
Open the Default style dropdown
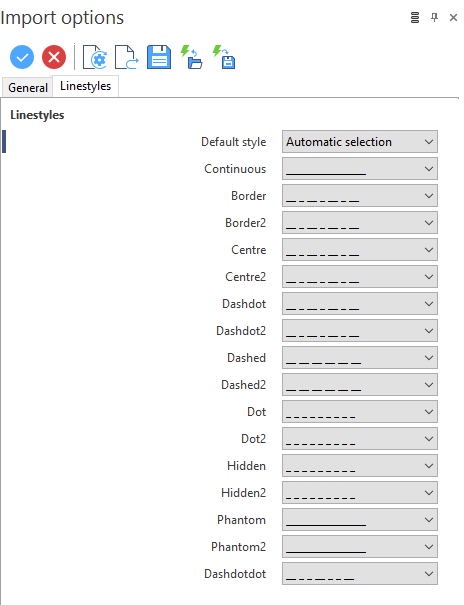click(359, 142)
